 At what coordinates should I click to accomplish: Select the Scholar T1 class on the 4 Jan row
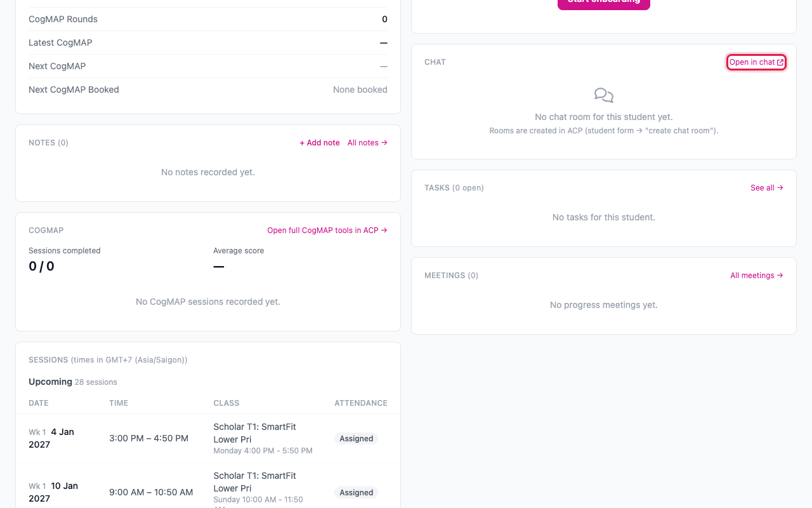255,433
